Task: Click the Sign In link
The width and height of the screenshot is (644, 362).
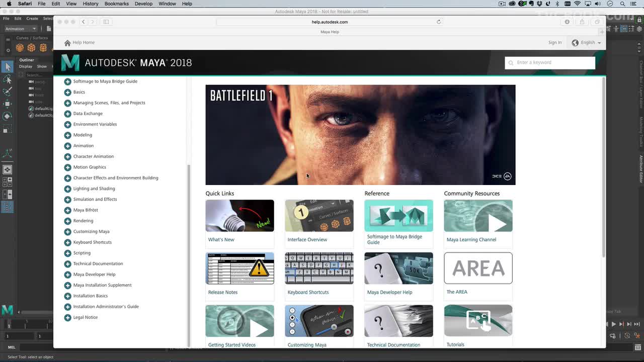Action: tap(555, 43)
